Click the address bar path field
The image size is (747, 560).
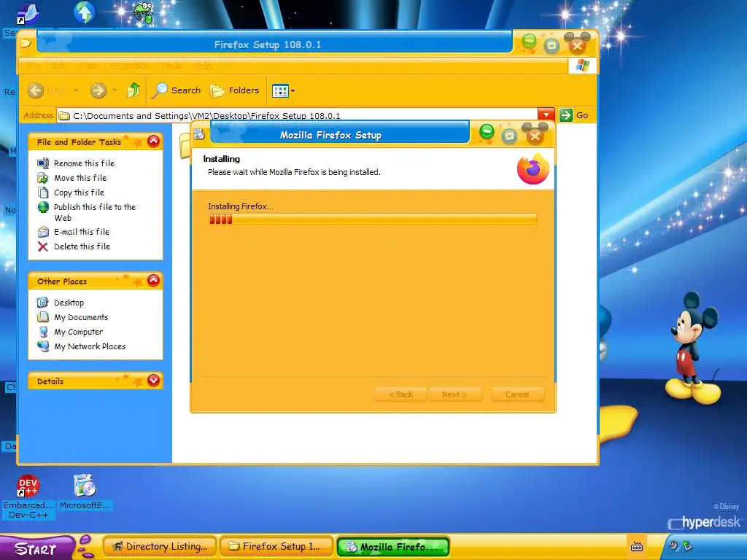(x=298, y=116)
